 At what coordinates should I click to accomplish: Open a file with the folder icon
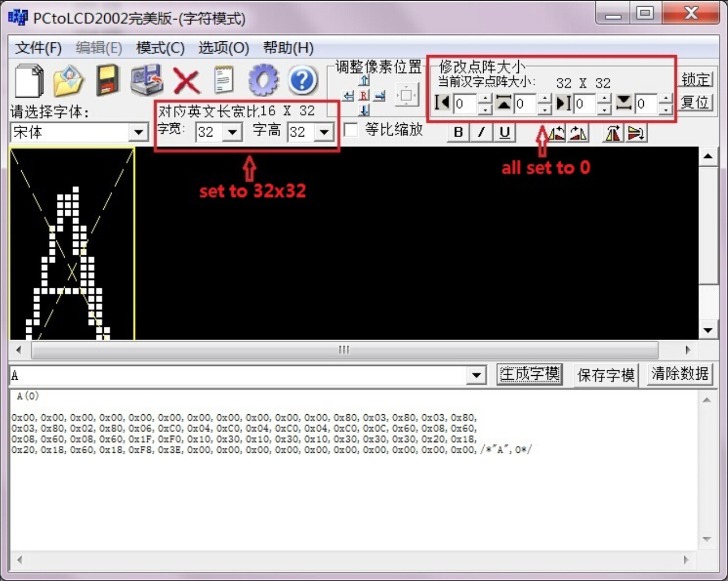[68, 81]
